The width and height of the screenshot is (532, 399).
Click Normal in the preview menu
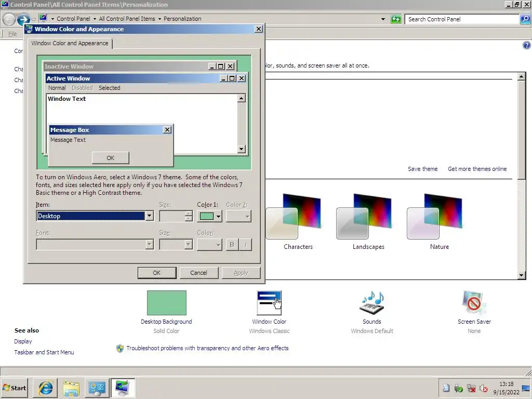(57, 88)
